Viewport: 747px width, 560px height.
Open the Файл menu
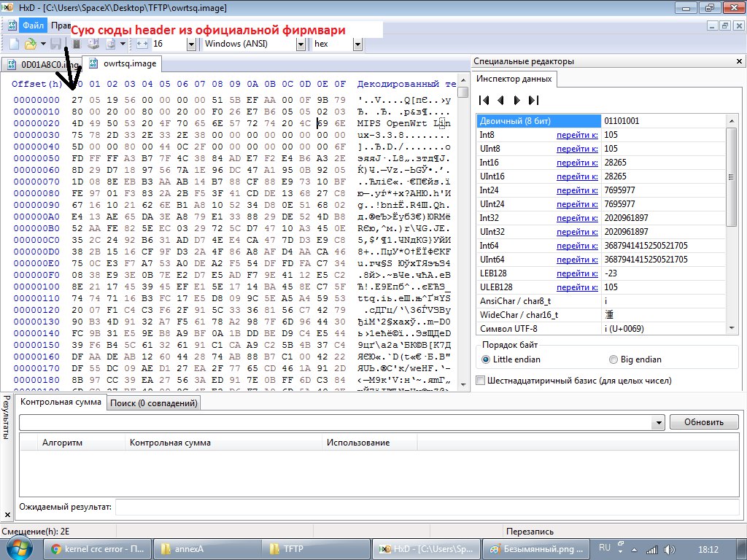(33, 26)
